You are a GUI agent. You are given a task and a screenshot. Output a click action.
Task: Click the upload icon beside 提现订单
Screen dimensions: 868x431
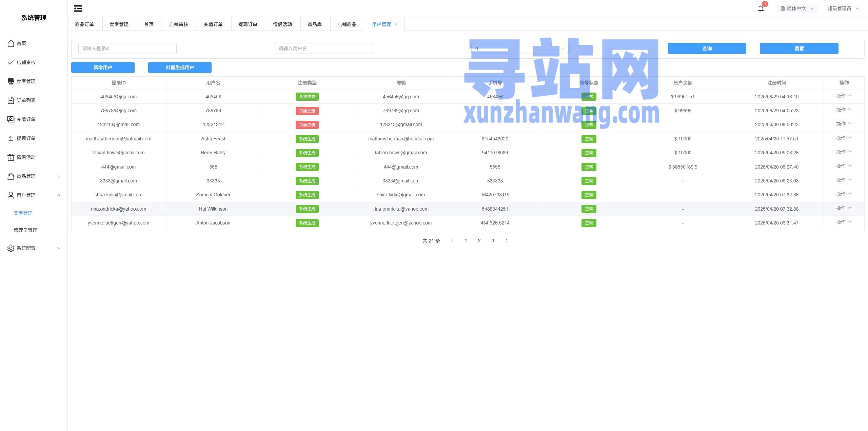tap(11, 138)
